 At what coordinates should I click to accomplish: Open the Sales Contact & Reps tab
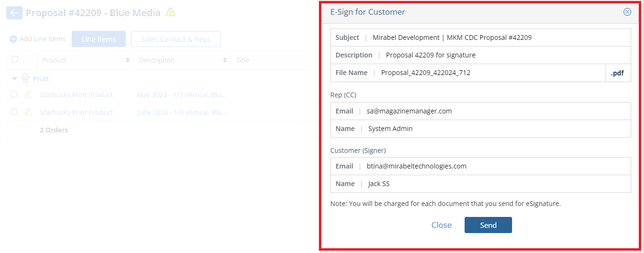pyautogui.click(x=176, y=39)
